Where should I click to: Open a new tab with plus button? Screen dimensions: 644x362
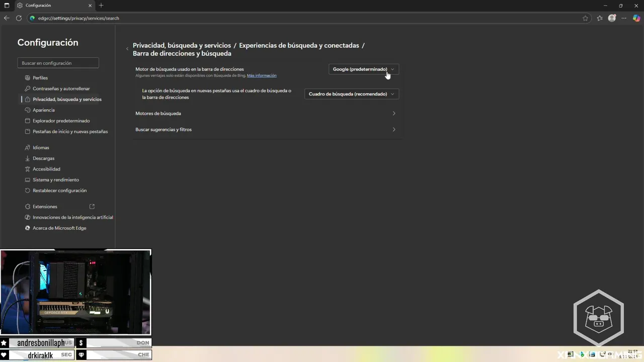point(101,6)
